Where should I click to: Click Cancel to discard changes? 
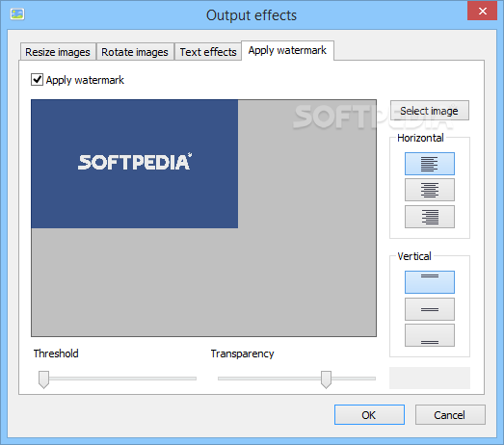tap(450, 415)
